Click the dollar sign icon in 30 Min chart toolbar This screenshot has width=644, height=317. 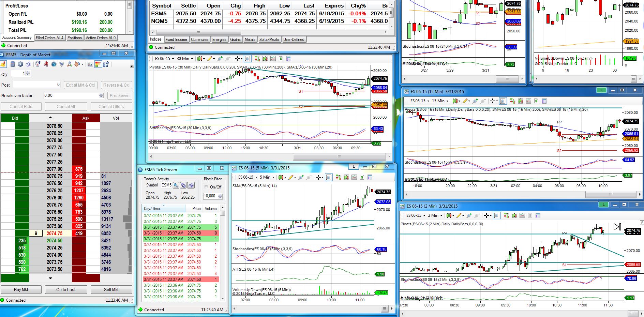(x=281, y=59)
